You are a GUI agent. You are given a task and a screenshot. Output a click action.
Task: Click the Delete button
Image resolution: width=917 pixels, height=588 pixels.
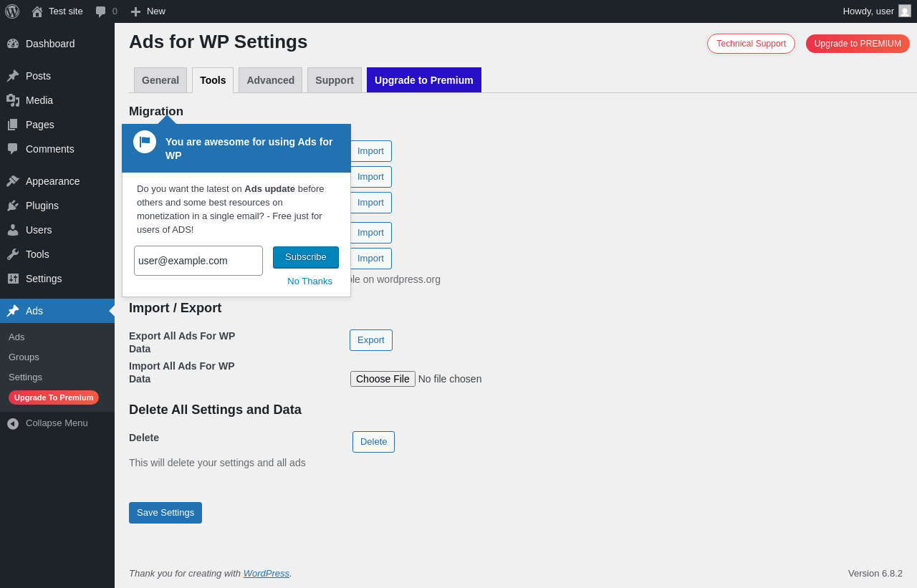coord(373,442)
